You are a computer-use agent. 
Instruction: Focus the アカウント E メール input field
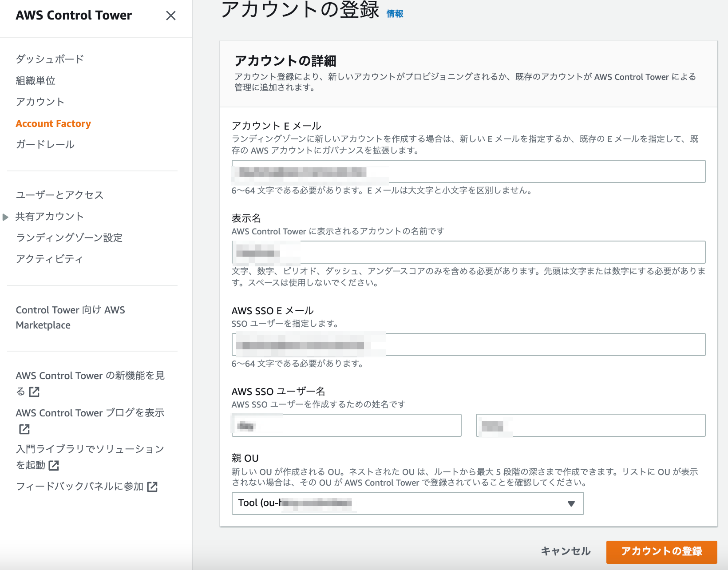pyautogui.click(x=468, y=171)
